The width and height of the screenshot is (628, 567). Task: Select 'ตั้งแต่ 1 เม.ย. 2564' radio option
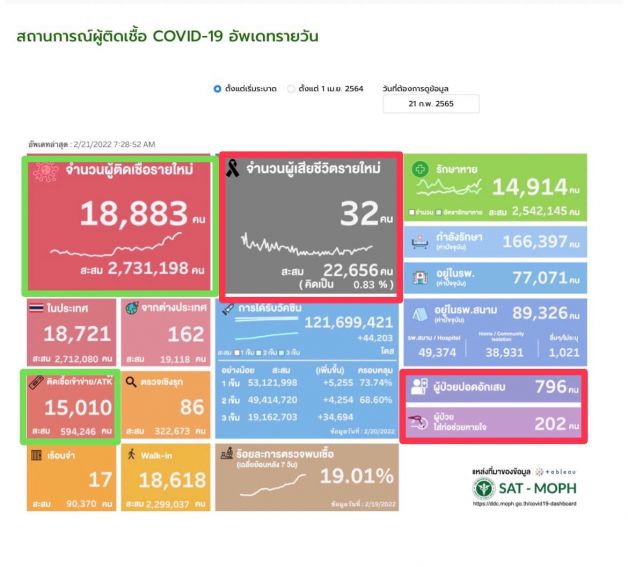click(291, 88)
